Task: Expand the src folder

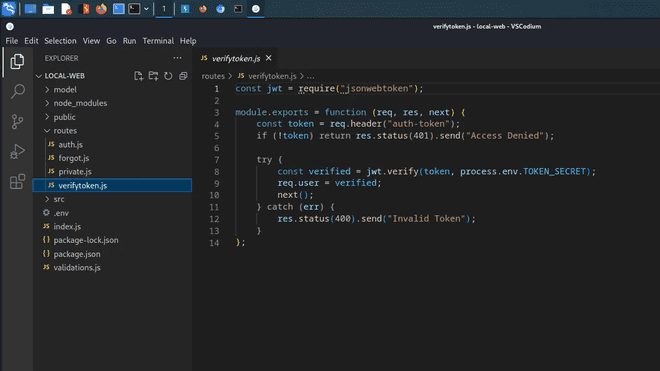Action: [x=59, y=199]
